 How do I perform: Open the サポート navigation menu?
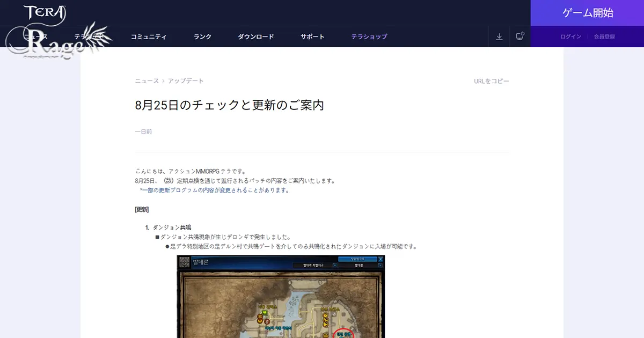click(x=313, y=36)
